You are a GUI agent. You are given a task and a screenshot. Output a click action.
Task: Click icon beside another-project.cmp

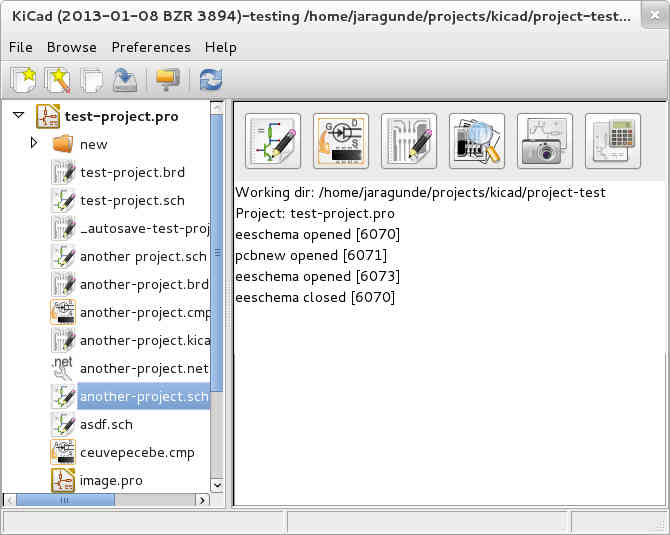coord(63,312)
